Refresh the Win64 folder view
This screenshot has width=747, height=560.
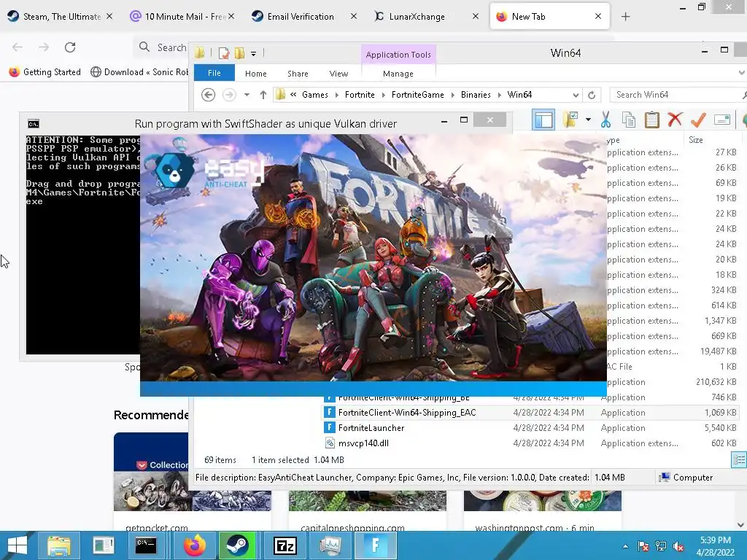pyautogui.click(x=592, y=95)
